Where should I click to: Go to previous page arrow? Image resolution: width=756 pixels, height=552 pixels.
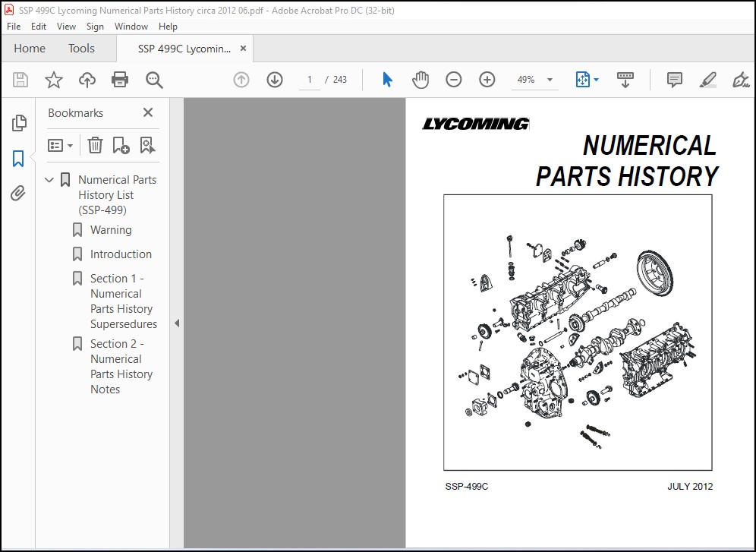click(x=241, y=80)
